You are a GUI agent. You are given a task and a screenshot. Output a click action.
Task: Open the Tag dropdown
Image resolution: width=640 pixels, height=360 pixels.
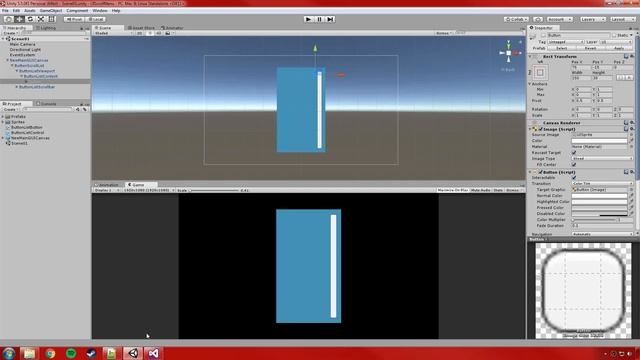[566, 42]
